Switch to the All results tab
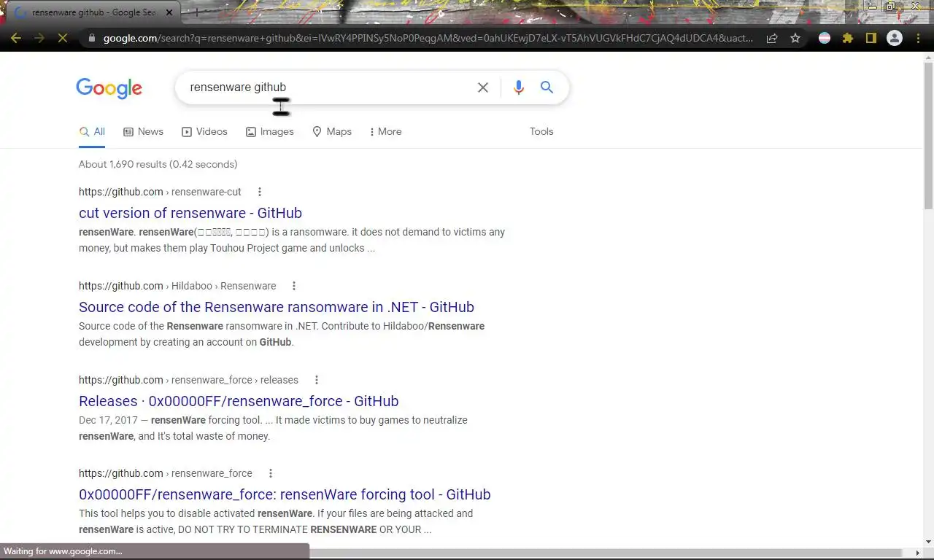 pos(92,132)
